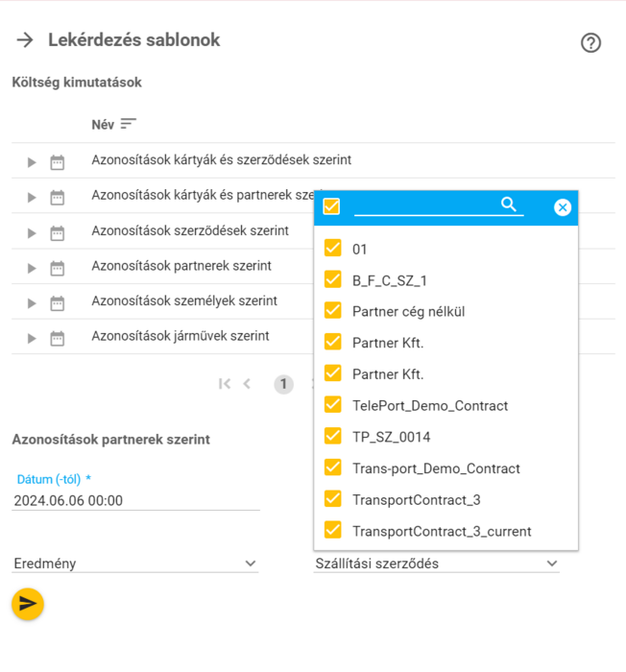Click the search magnifier in dropdown header

(x=509, y=204)
